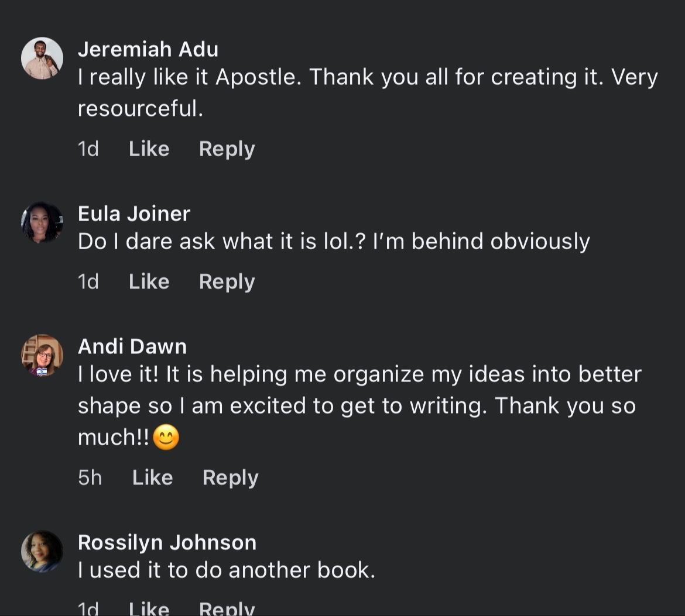Image resolution: width=685 pixels, height=616 pixels.
Task: Like Andi Dawn's comment
Action: [x=152, y=477]
